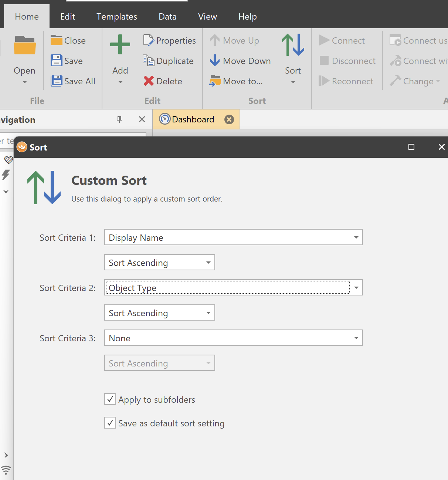The width and height of the screenshot is (448, 480).
Task: Click the Move Down blue arrow
Action: pos(215,61)
